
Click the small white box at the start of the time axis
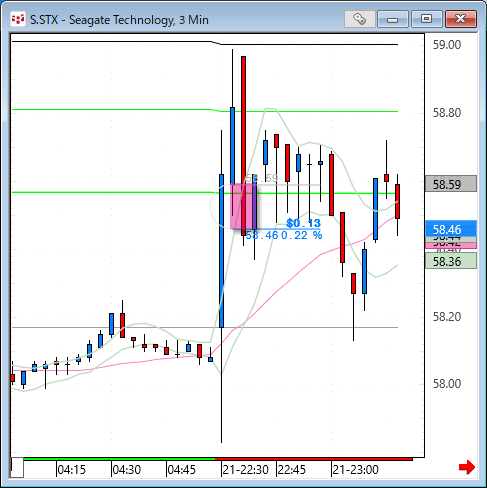pos(17,468)
